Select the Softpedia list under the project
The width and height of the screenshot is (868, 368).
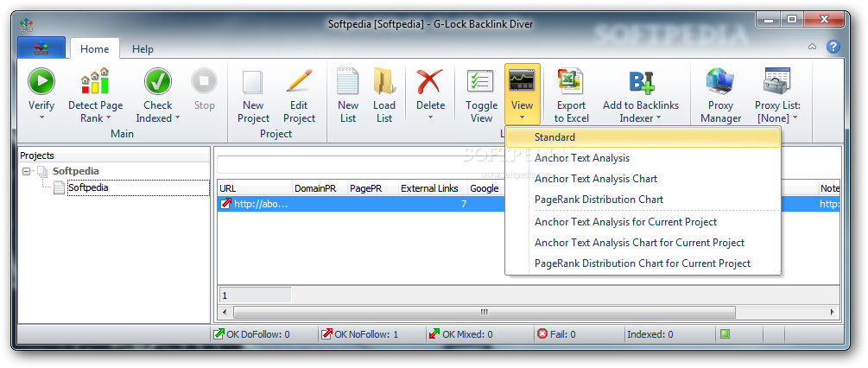point(88,187)
